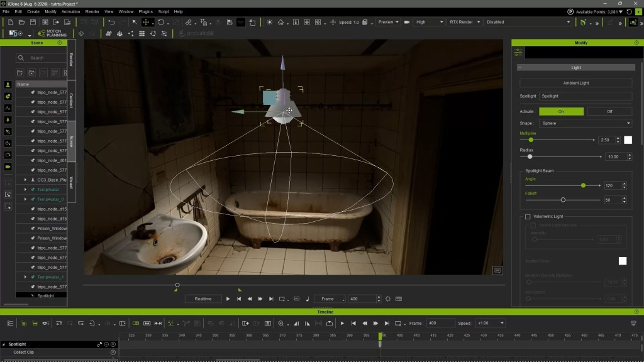Click the Spotlight name input field
The width and height of the screenshot is (644, 362).
(586, 96)
